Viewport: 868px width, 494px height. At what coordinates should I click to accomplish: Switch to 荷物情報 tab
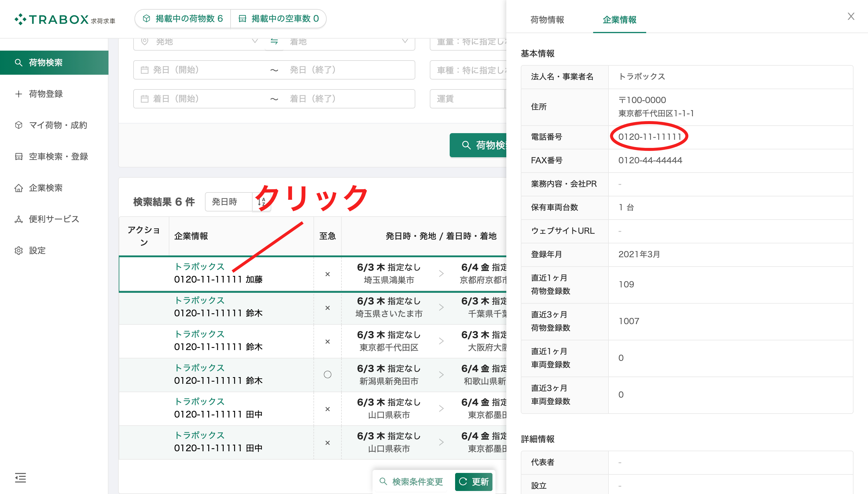click(547, 20)
